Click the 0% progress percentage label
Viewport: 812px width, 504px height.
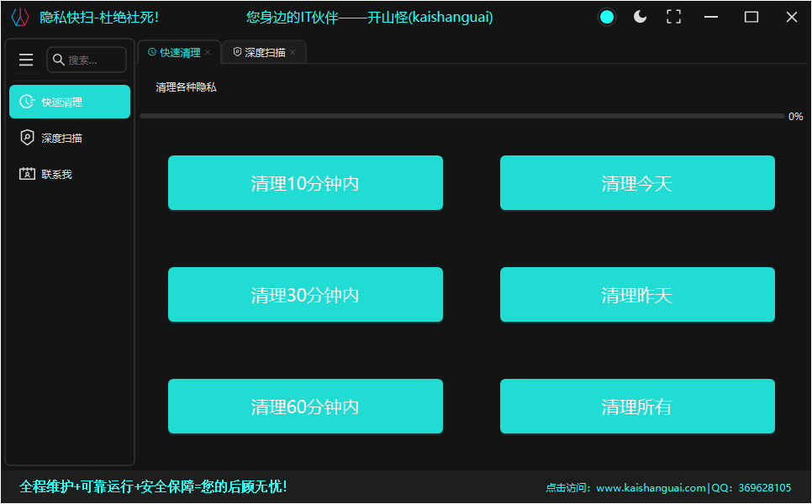pos(795,117)
